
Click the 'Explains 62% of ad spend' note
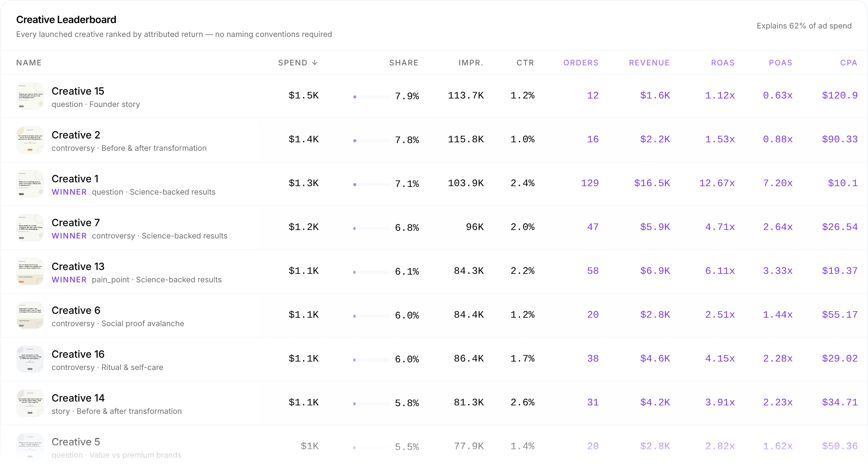pyautogui.click(x=804, y=26)
